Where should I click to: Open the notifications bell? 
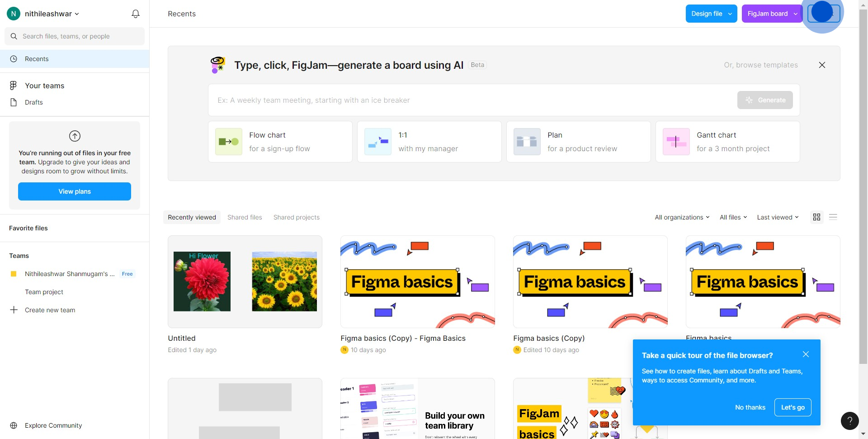point(135,14)
